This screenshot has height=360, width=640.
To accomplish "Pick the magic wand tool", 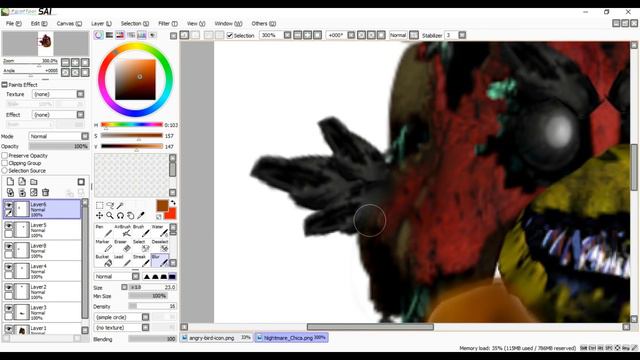I will pos(120,205).
